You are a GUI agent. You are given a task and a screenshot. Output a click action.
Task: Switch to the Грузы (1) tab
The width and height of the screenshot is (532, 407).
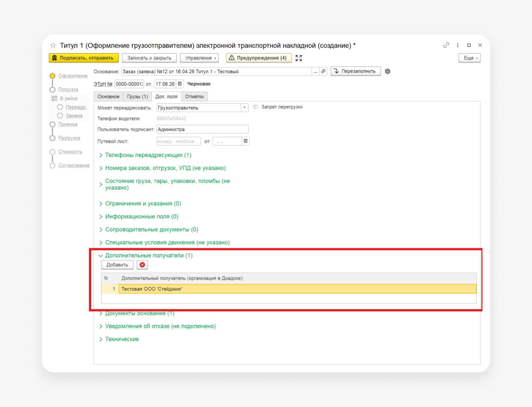coord(137,96)
